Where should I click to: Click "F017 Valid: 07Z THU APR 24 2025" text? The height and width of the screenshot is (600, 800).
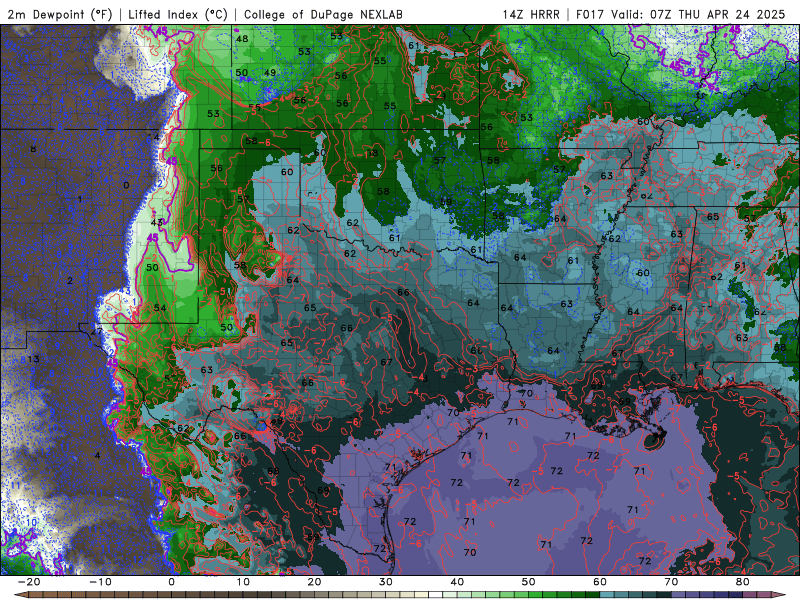point(680,14)
